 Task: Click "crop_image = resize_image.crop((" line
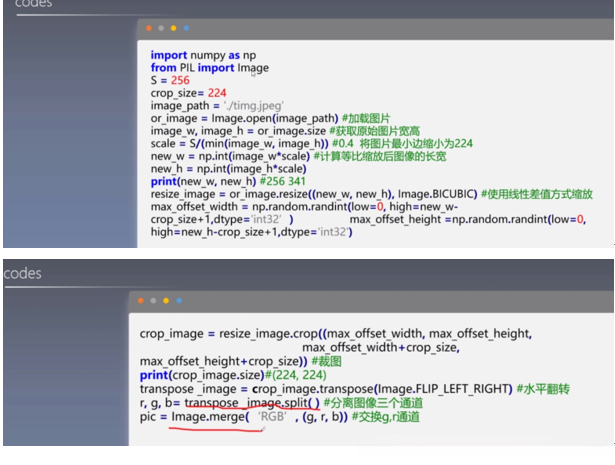click(x=233, y=334)
